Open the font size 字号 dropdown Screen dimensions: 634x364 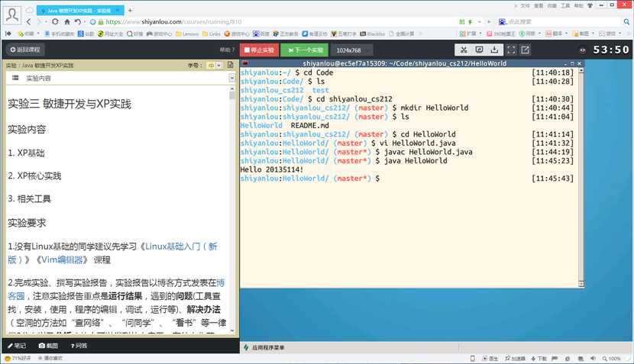(215, 65)
